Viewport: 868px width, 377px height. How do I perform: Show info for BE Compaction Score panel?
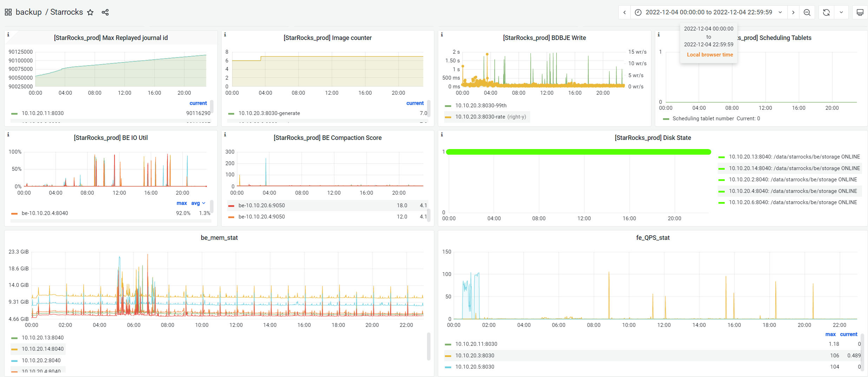click(x=225, y=135)
